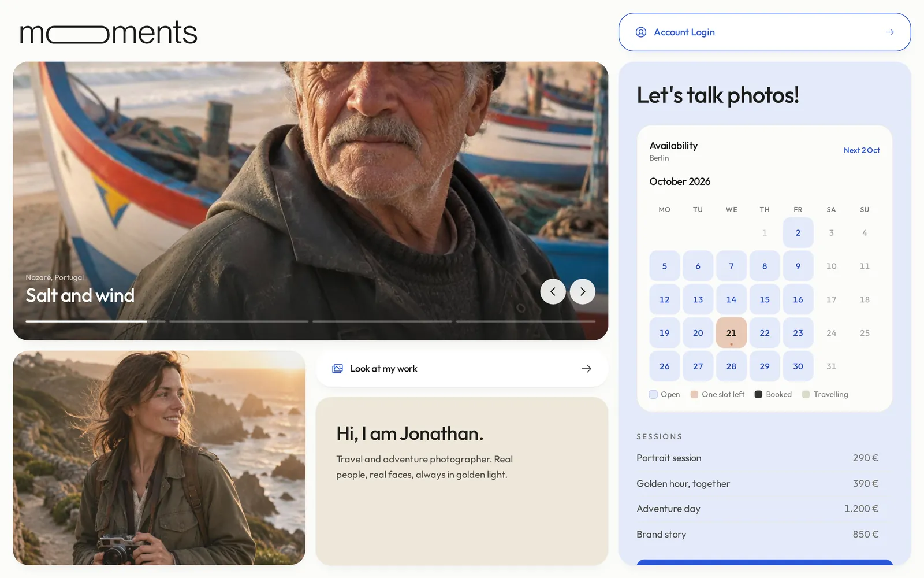Choose October 5 in the calendar
The height and width of the screenshot is (578, 924).
[665, 266]
